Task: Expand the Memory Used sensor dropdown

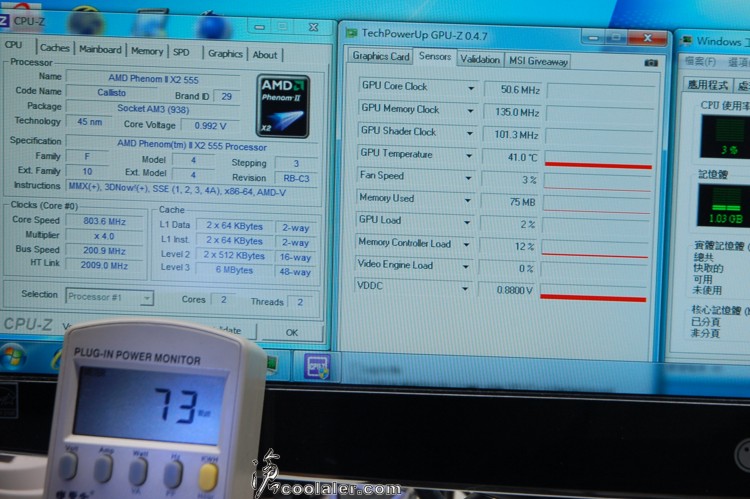Action: tap(467, 200)
